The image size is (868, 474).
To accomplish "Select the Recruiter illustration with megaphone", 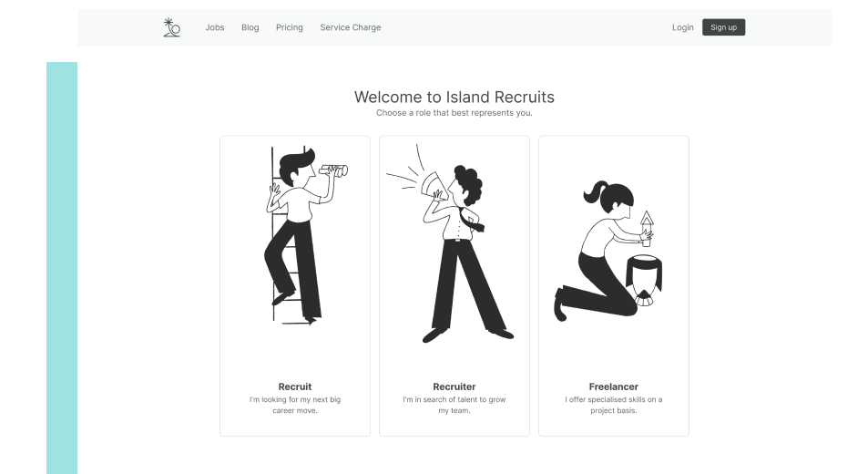I will (x=450, y=243).
